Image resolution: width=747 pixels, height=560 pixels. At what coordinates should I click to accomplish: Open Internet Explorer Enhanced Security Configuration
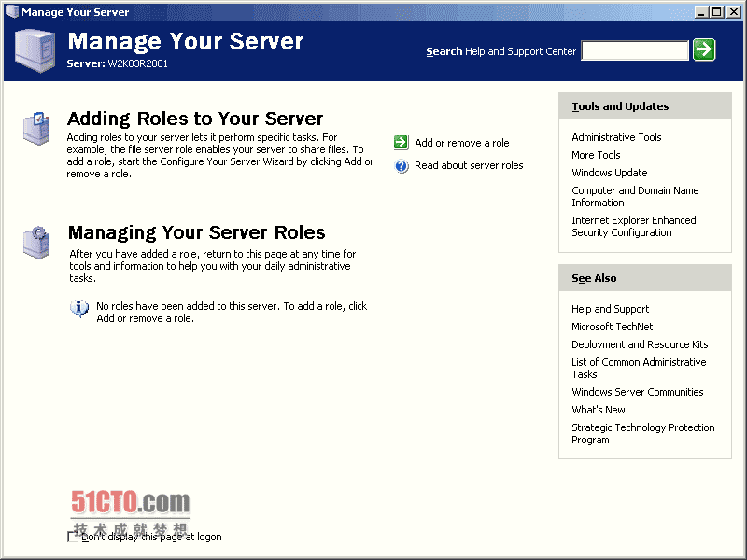click(x=633, y=227)
